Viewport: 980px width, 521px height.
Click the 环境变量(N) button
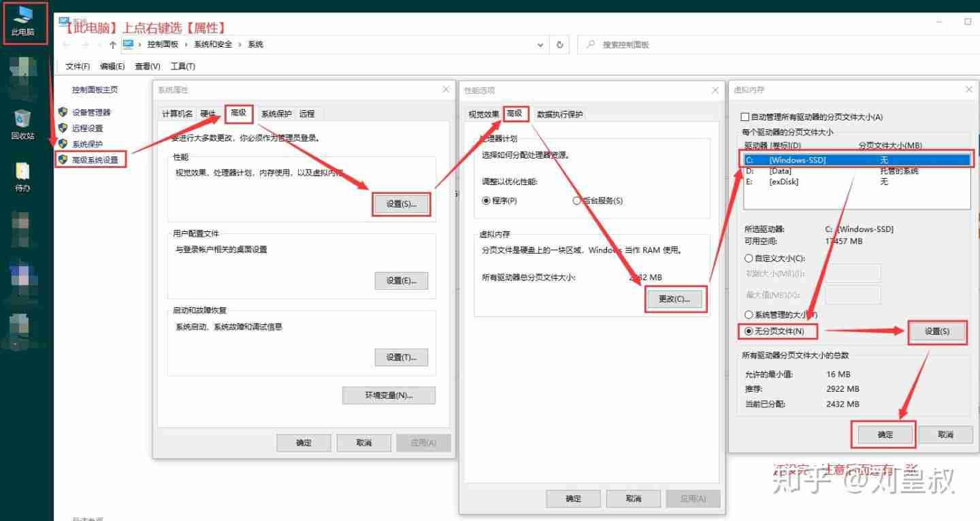389,395
